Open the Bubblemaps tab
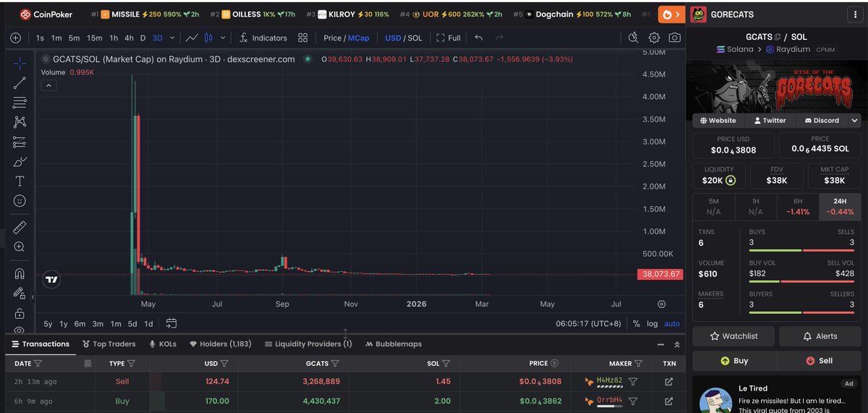 (x=393, y=344)
